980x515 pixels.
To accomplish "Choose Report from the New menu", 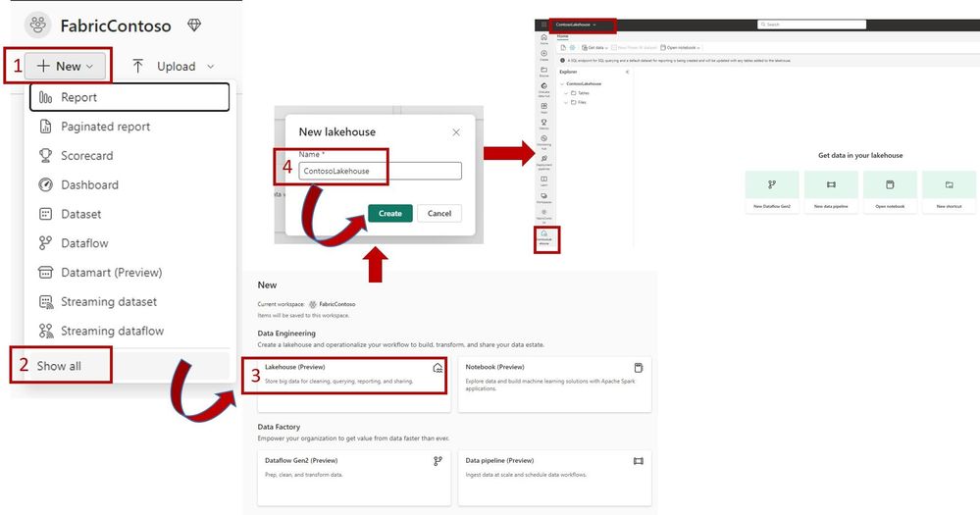I will click(x=129, y=97).
